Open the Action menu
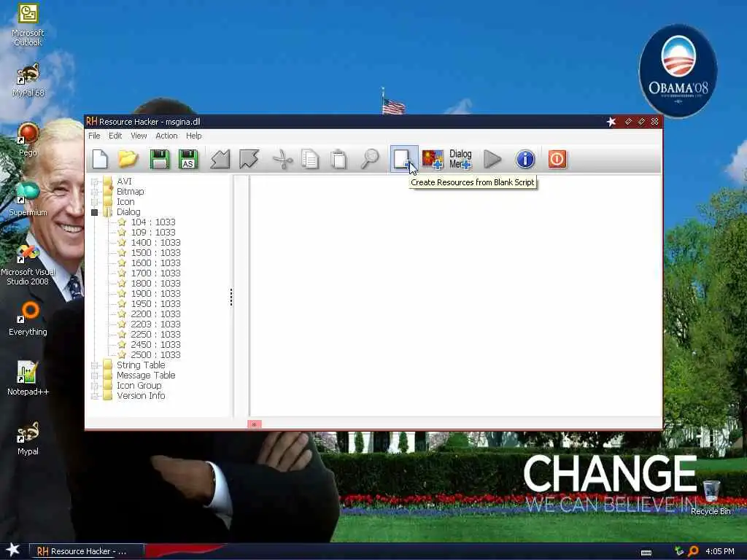Image resolution: width=747 pixels, height=560 pixels. pyautogui.click(x=166, y=136)
